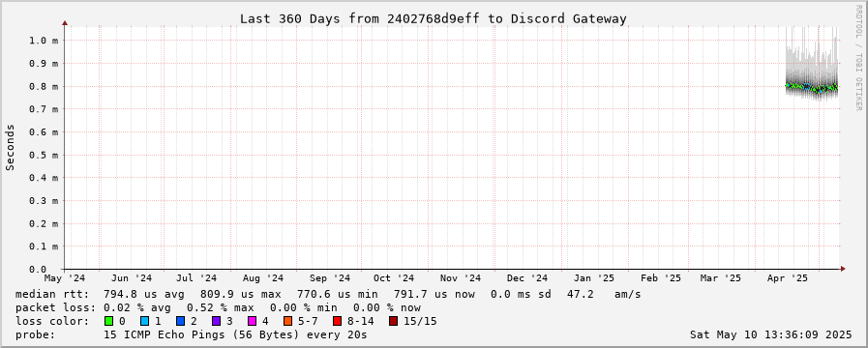Click the orange 5-7 loss swatch
Screen dimensions: 868x348
287,321
